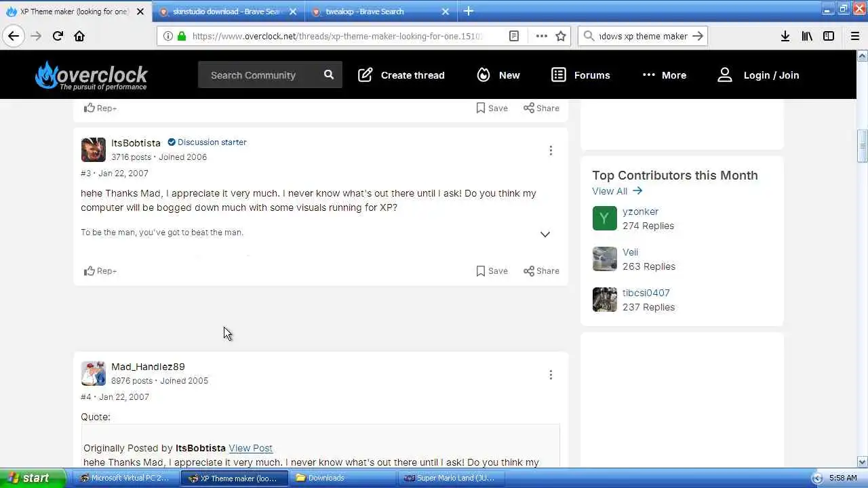The image size is (868, 488).
Task: Open the browser library icon
Action: (x=807, y=36)
